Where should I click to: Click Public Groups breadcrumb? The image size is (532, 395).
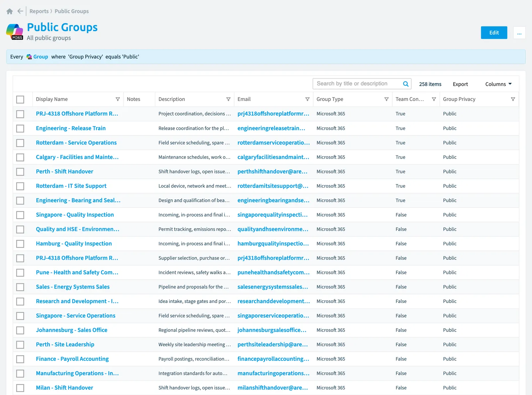(71, 11)
